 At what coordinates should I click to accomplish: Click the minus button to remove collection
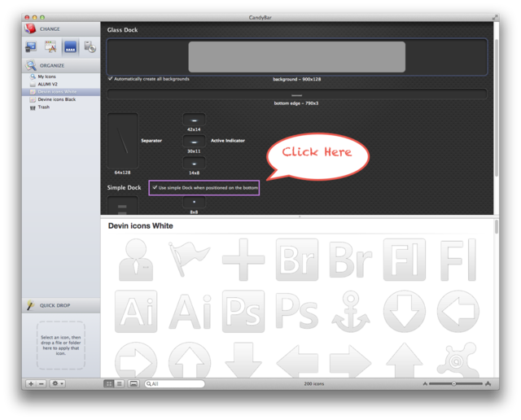tap(42, 384)
